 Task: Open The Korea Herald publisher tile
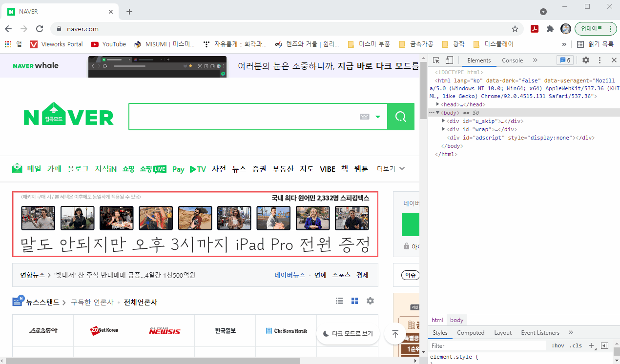pos(286,331)
